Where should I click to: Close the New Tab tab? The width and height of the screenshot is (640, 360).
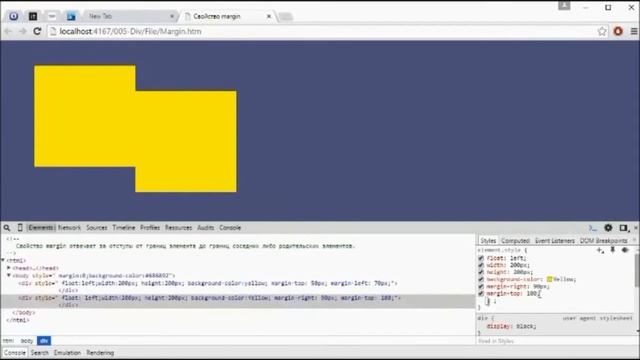pyautogui.click(x=172, y=16)
